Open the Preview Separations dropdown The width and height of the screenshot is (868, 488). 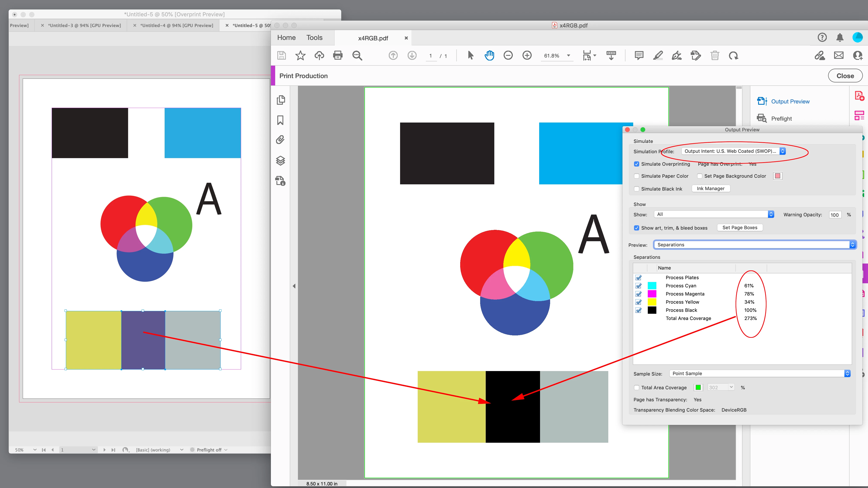pos(754,245)
